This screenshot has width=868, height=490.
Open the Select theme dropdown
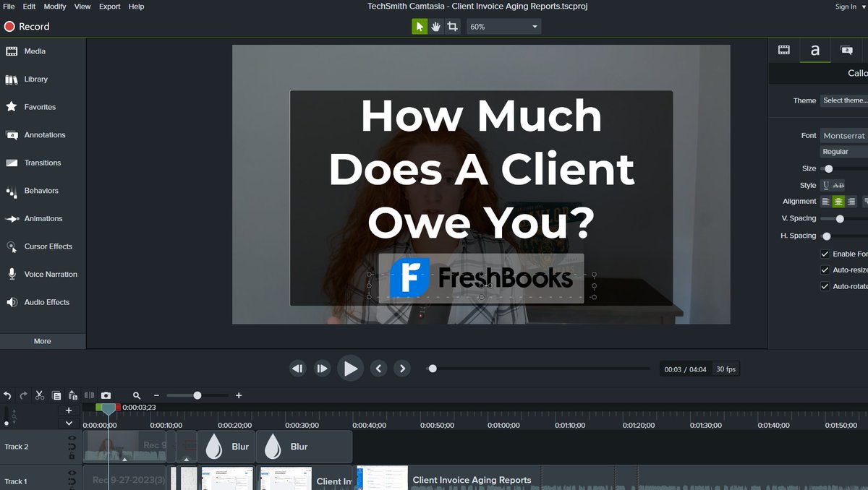tap(844, 100)
